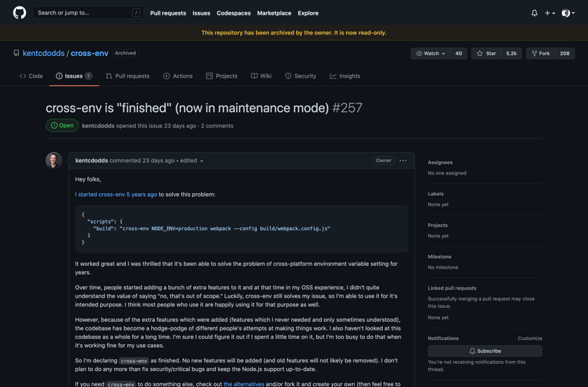Click the Subscribe notifications button
The image size is (588, 387).
click(x=485, y=351)
